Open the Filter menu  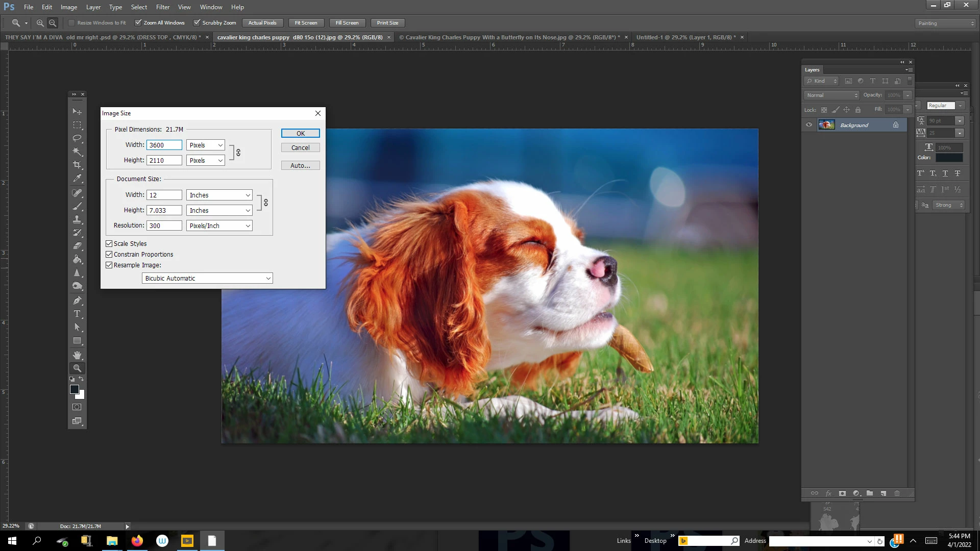click(162, 7)
